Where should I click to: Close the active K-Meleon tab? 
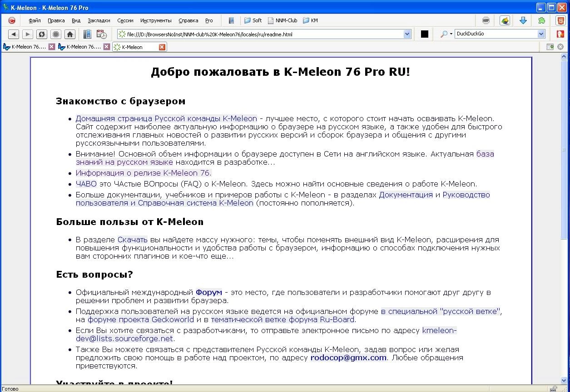(x=162, y=47)
